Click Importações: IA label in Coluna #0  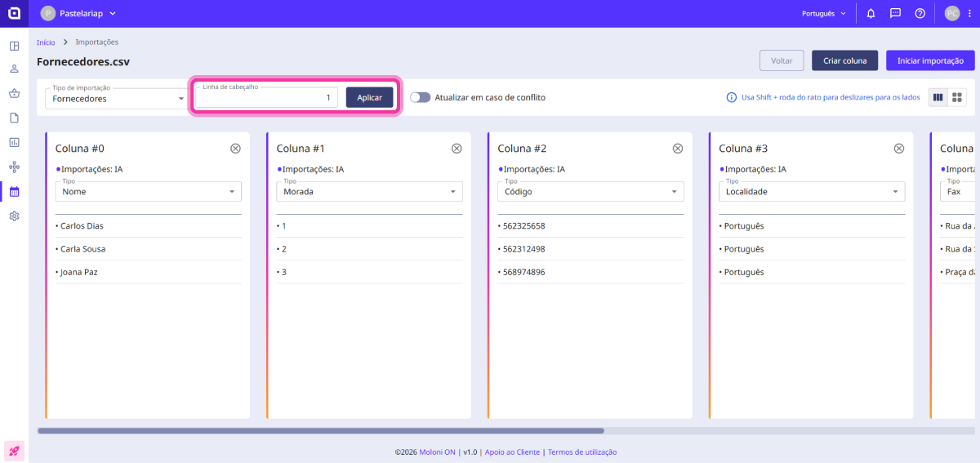(x=91, y=169)
